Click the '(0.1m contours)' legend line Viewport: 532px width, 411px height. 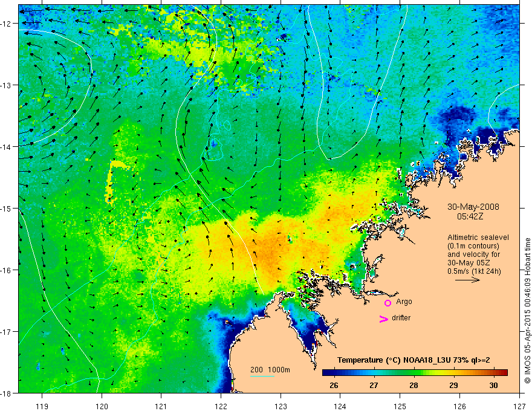tap(473, 246)
